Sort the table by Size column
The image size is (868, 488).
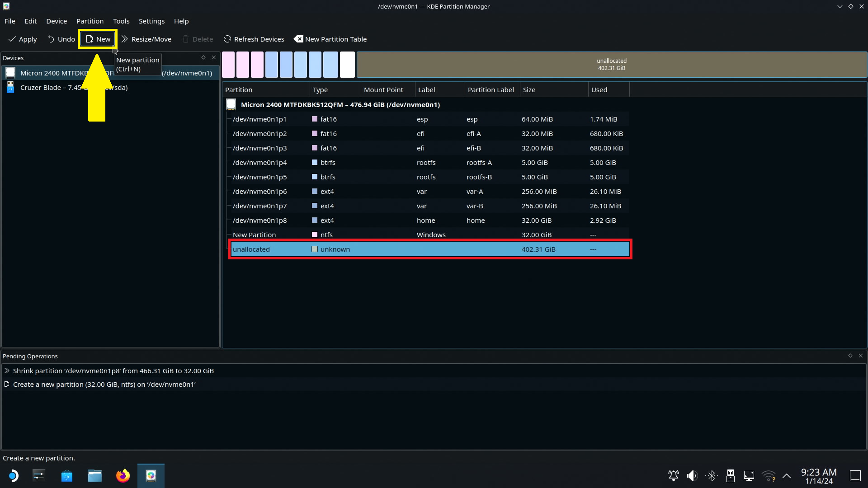[529, 90]
